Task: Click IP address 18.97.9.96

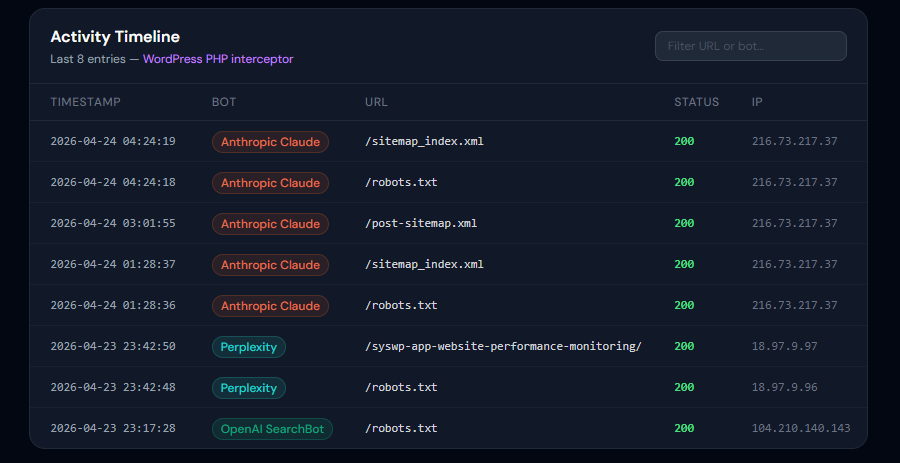Action: tap(785, 387)
